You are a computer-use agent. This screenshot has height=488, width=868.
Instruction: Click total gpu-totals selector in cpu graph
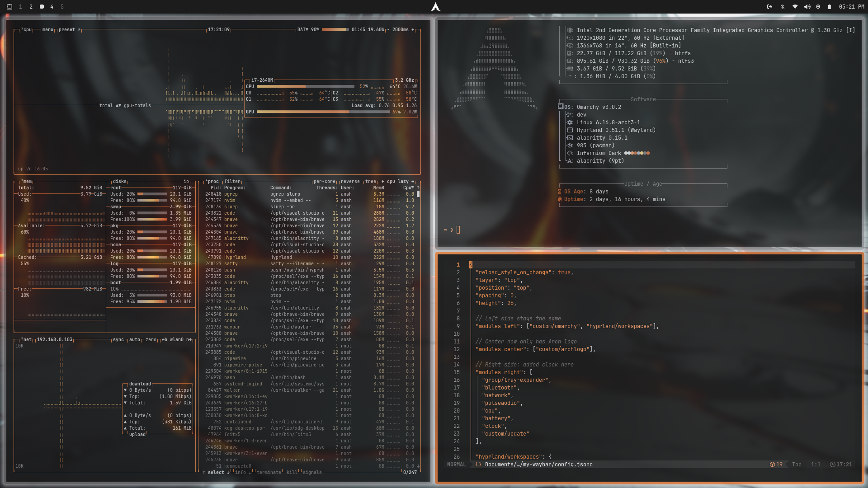pyautogui.click(x=125, y=106)
